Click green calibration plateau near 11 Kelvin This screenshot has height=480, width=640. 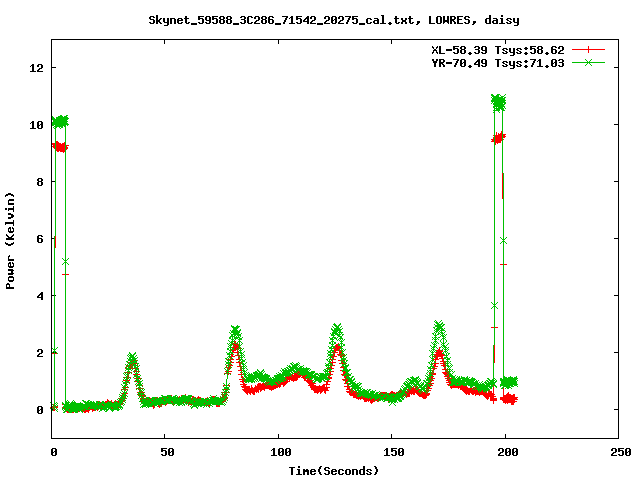pos(498,102)
